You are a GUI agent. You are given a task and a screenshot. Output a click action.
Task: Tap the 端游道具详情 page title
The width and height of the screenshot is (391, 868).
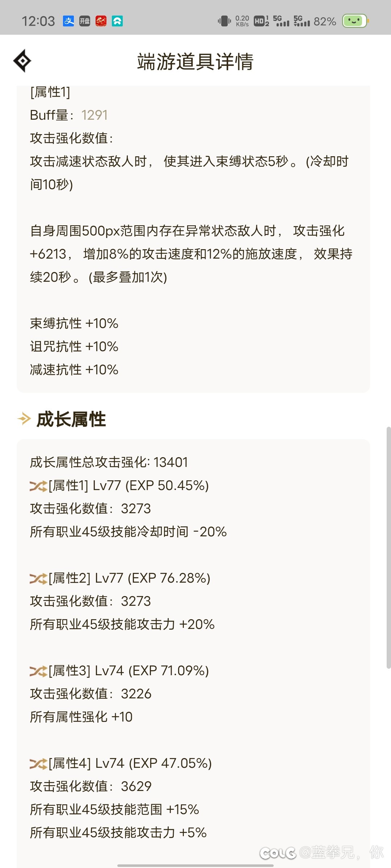click(x=195, y=61)
